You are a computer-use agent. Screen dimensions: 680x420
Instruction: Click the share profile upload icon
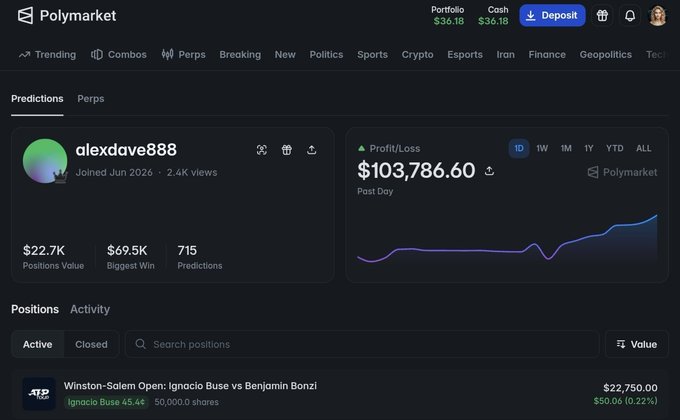pos(311,150)
